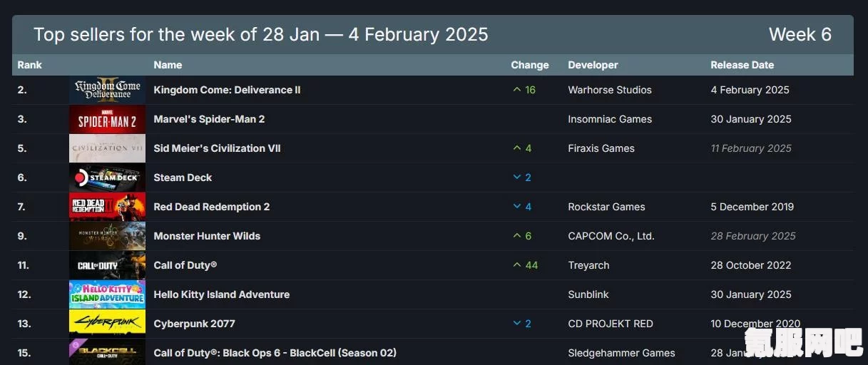Open Civilization VII game thumbnail

pos(107,148)
